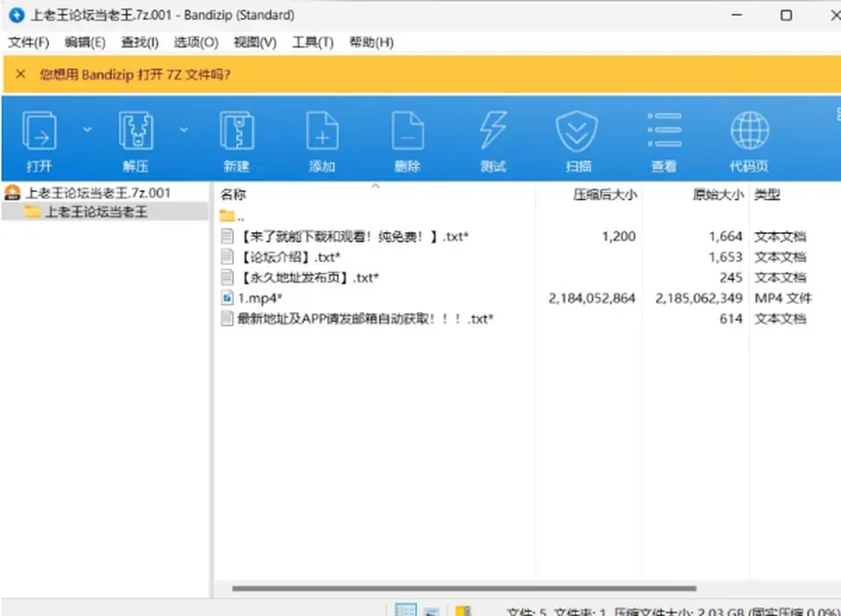The height and width of the screenshot is (616, 841).
Task: Click the compressed size value 2,184,052,864
Action: (x=591, y=298)
